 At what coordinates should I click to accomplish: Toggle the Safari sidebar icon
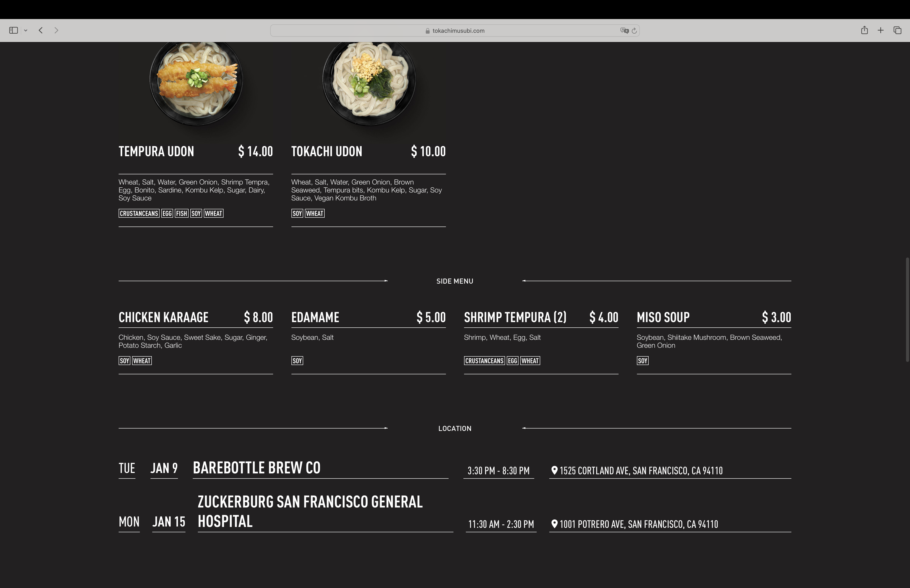click(13, 30)
